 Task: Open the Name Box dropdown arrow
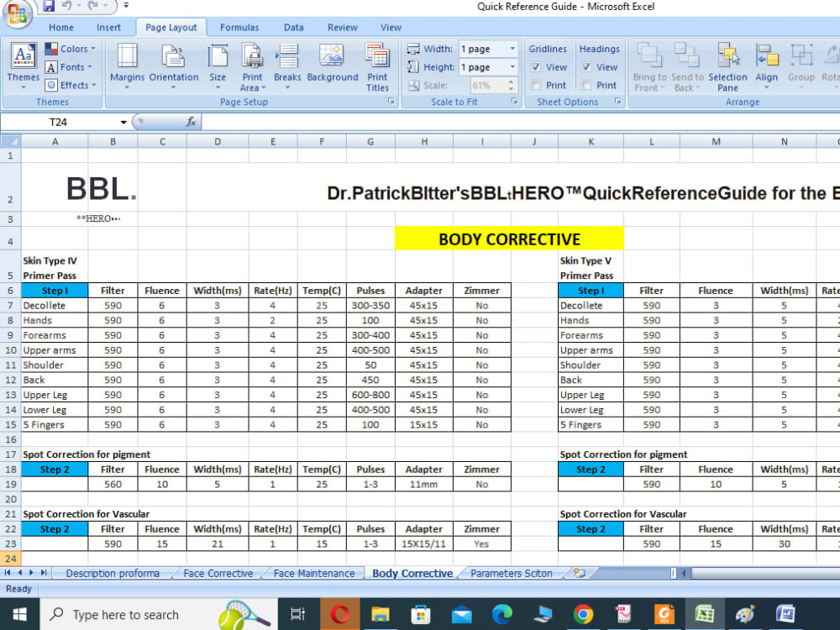(123, 122)
